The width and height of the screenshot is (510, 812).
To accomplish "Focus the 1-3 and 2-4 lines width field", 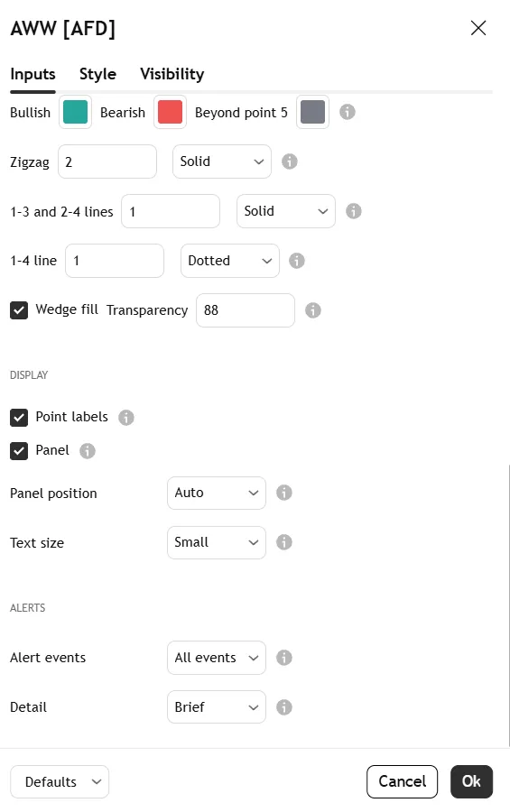I will pos(171,211).
